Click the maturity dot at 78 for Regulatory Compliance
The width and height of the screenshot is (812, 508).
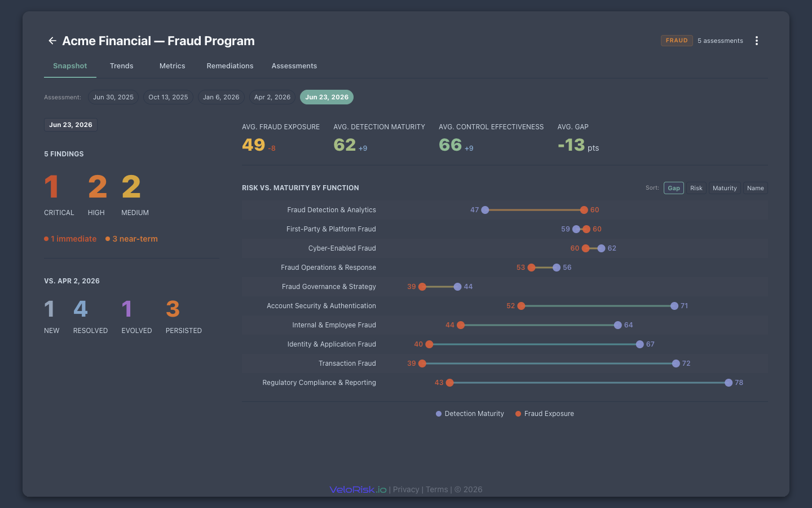click(729, 383)
